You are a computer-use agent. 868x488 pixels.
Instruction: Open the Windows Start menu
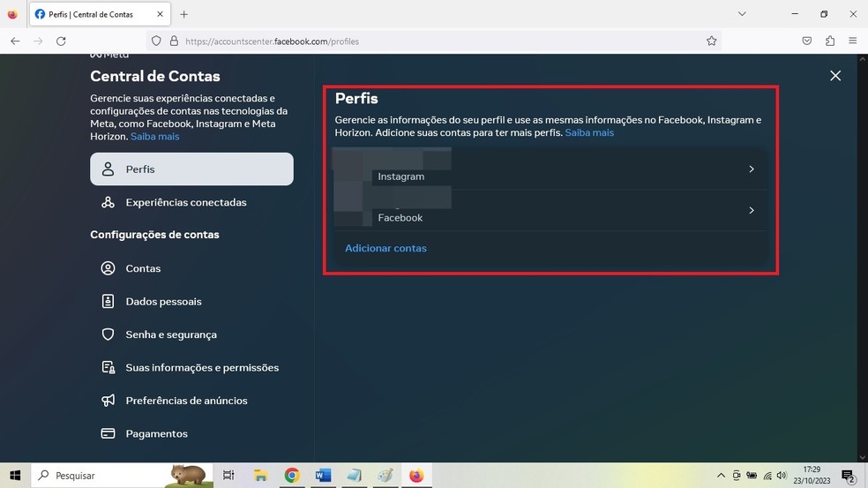(x=15, y=476)
